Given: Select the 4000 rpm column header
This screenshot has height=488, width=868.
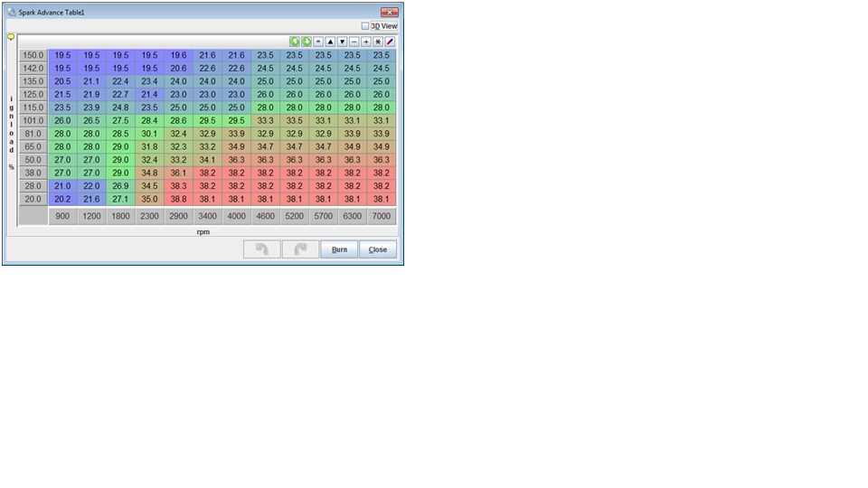Looking at the screenshot, I should (236, 216).
